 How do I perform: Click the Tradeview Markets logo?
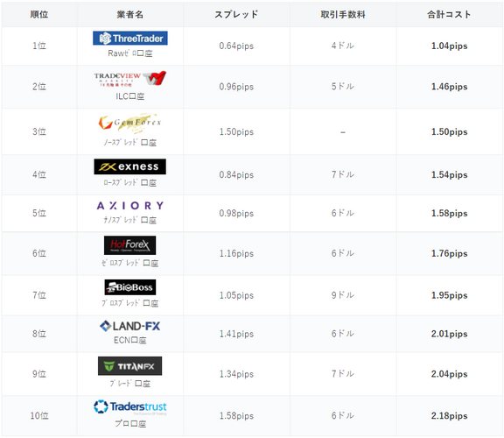(x=130, y=79)
